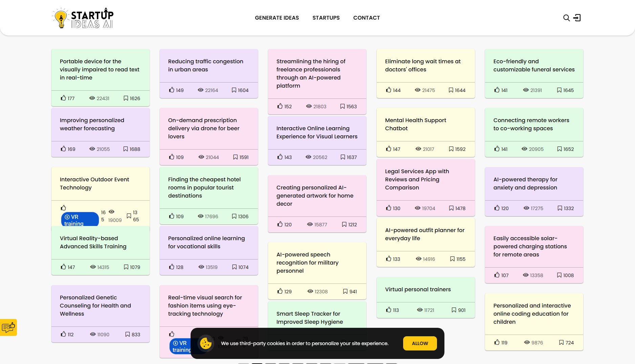Like the 'Mental Health Support Chatbot' idea

tap(389, 149)
